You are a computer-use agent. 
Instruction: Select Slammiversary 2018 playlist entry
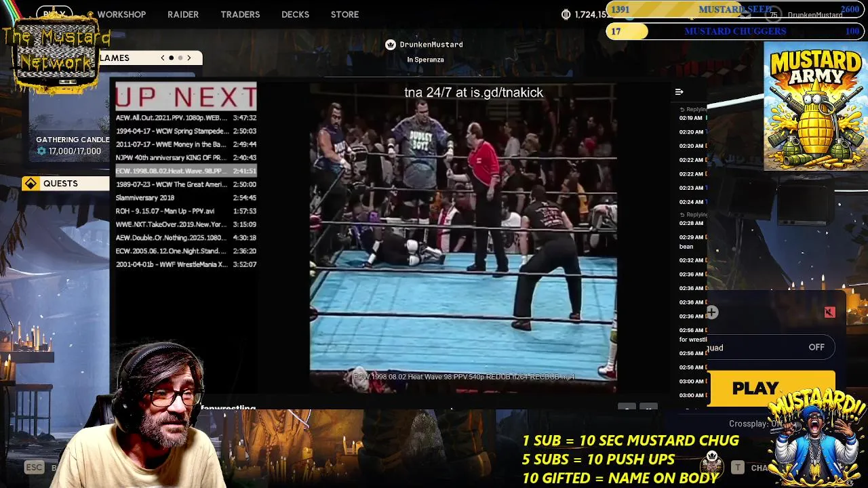point(186,198)
